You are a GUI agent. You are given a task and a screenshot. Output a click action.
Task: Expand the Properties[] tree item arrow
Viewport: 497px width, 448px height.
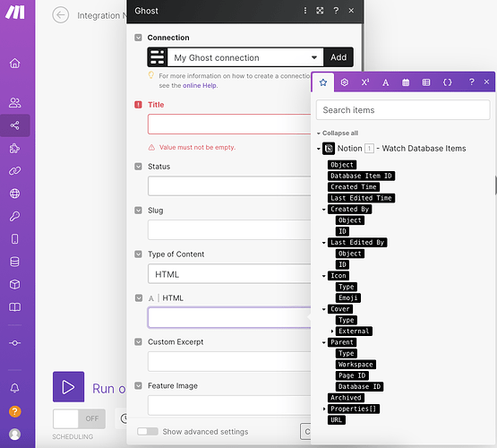(x=324, y=409)
